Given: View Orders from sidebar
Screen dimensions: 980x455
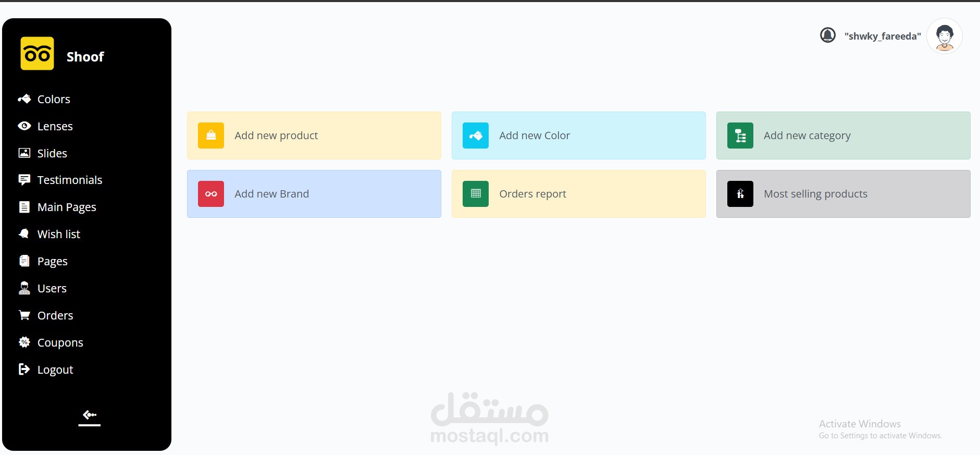Looking at the screenshot, I should [55, 315].
